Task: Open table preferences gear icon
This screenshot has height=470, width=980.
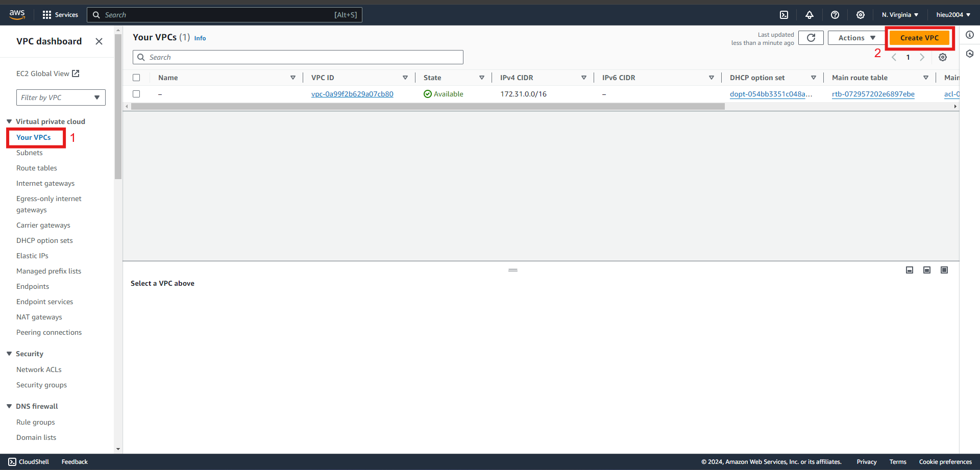Action: (x=943, y=57)
